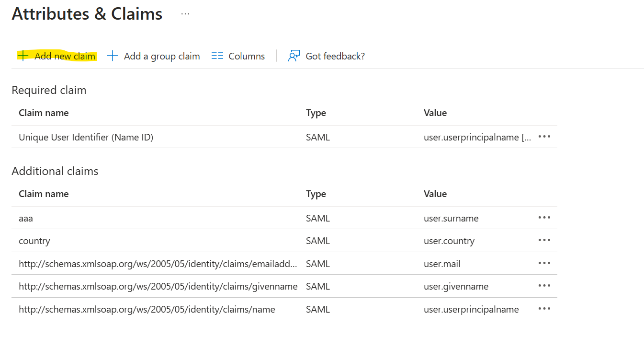Click Add new claim label
The image size is (644, 338).
coord(65,56)
